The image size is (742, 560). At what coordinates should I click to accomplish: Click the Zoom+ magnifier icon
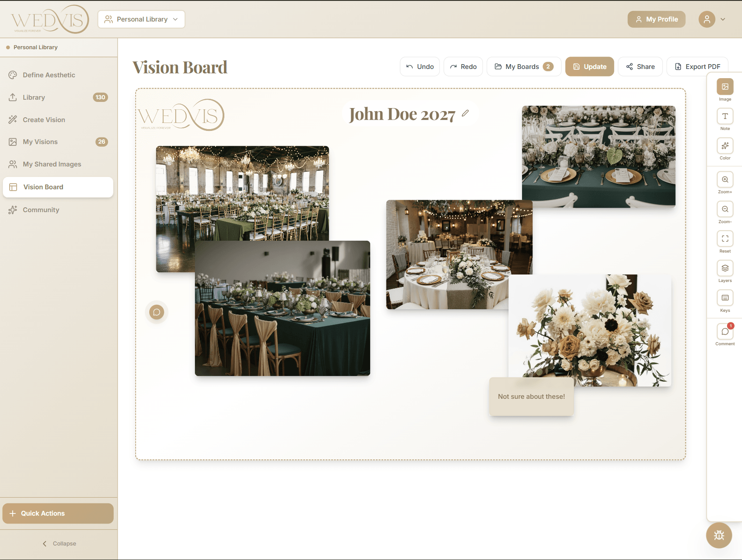click(x=725, y=180)
